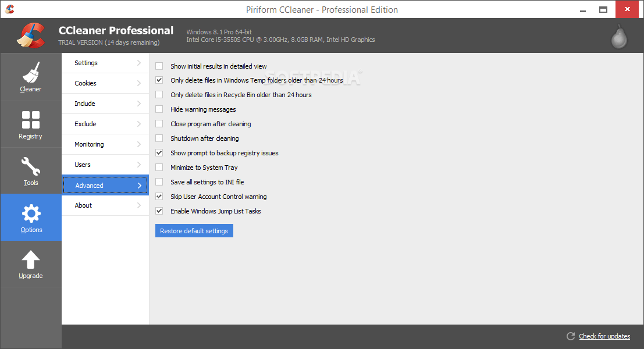Click the refresh icon beside Check for updates

click(x=571, y=336)
